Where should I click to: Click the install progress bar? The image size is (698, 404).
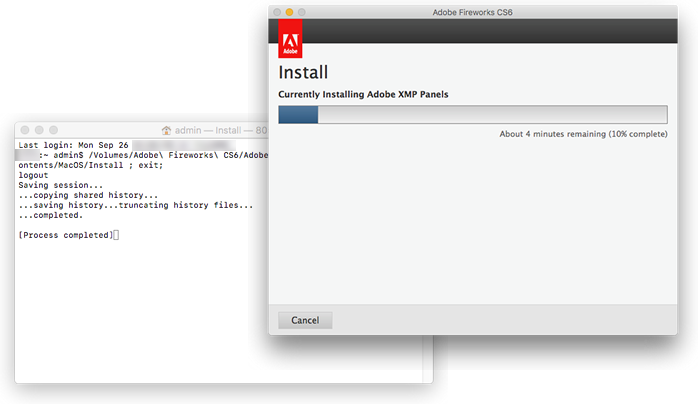(x=473, y=114)
